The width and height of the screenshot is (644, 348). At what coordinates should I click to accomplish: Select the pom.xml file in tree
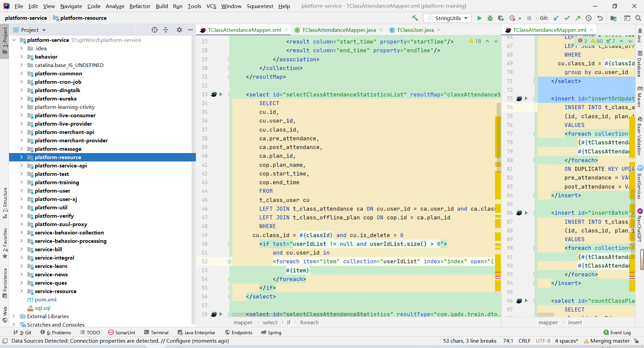pos(45,299)
